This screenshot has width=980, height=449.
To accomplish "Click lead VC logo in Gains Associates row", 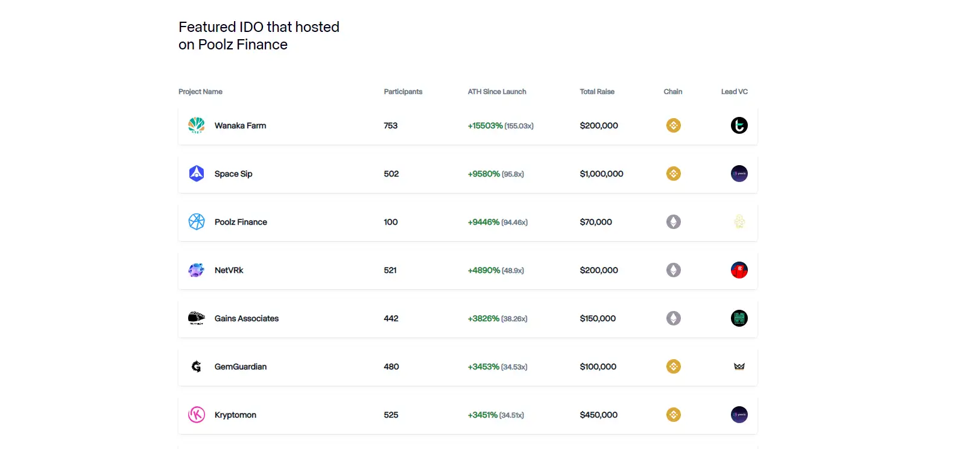I will pos(739,318).
